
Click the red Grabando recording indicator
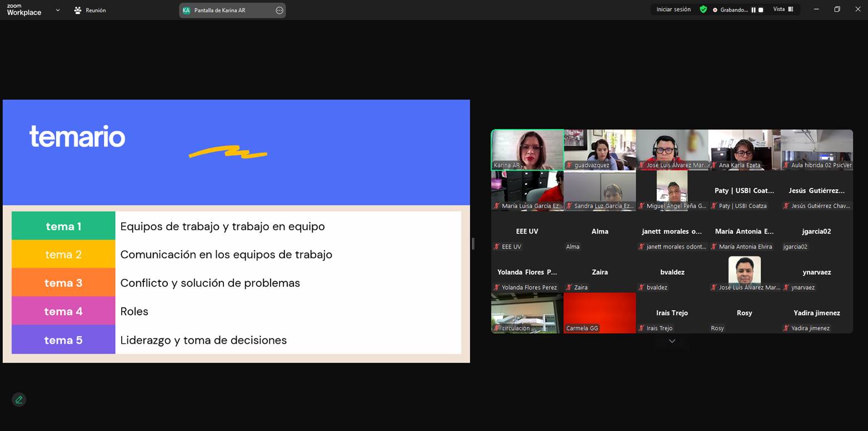point(715,10)
